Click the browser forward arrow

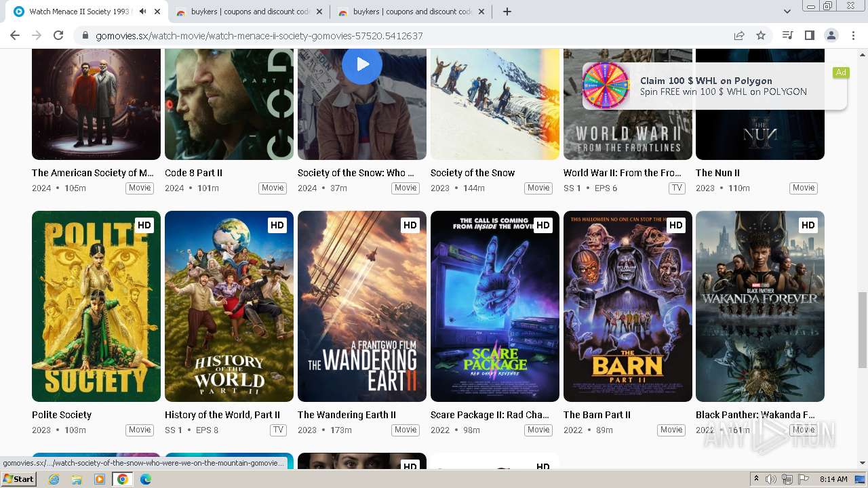(37, 35)
